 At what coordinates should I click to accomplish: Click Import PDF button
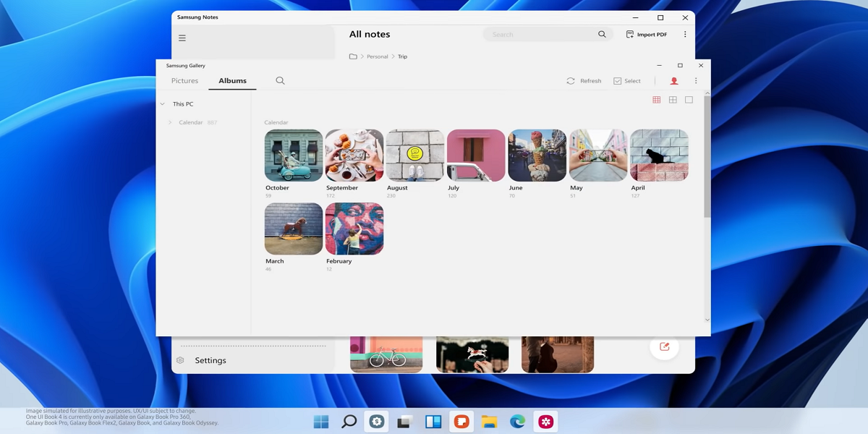(x=646, y=34)
